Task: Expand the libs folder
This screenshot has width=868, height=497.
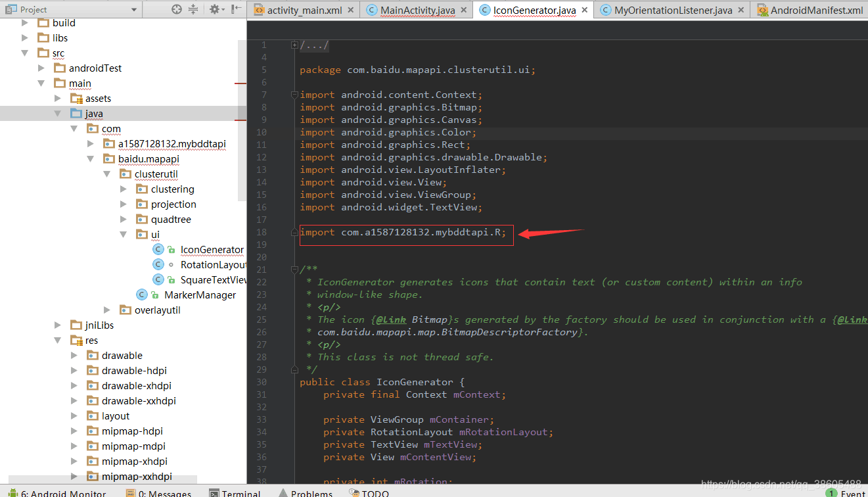Action: click(25, 37)
